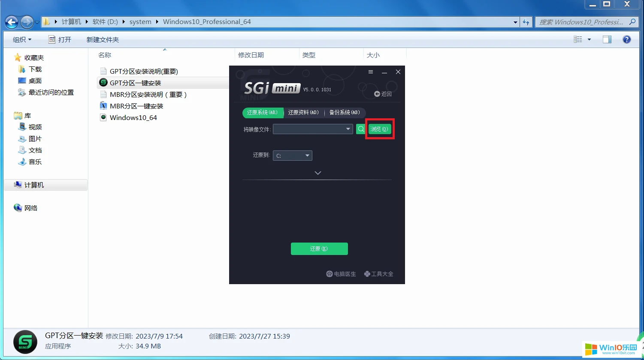This screenshot has height=360, width=644.
Task: Open 电脑医生 at the bottom of SGI mini
Action: click(x=341, y=274)
